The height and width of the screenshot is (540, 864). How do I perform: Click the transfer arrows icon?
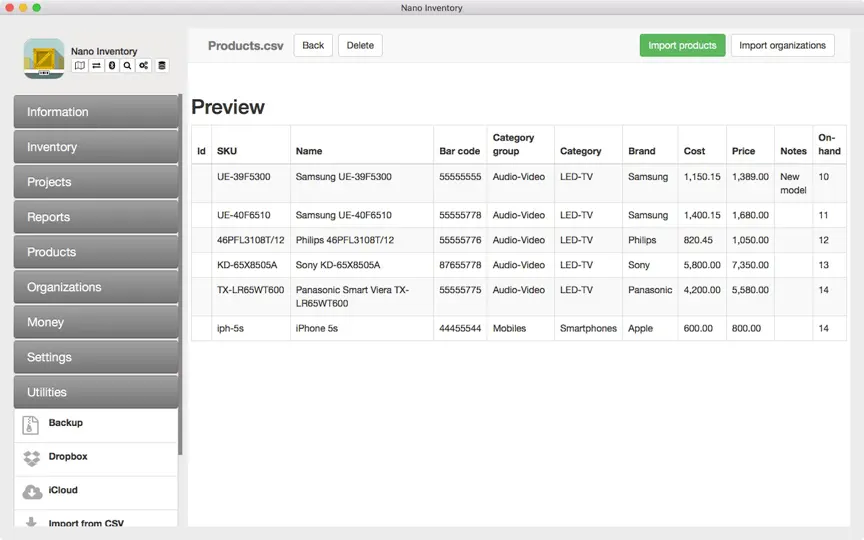96,66
